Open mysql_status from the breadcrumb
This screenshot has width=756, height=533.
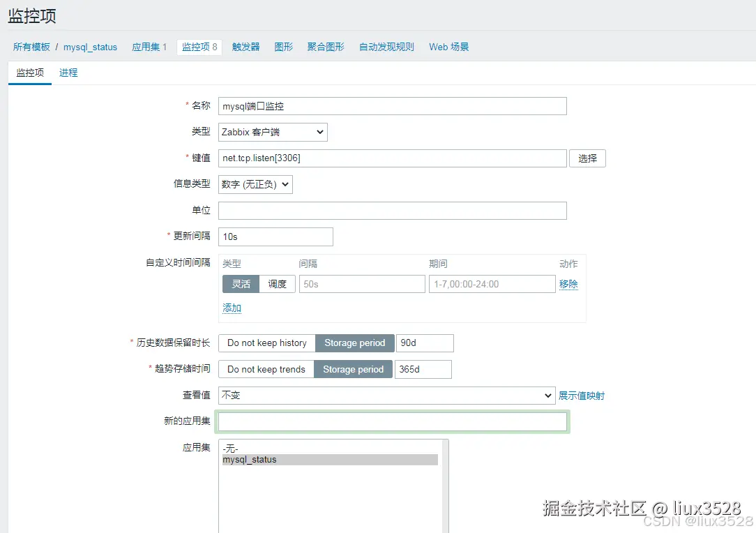[x=91, y=47]
